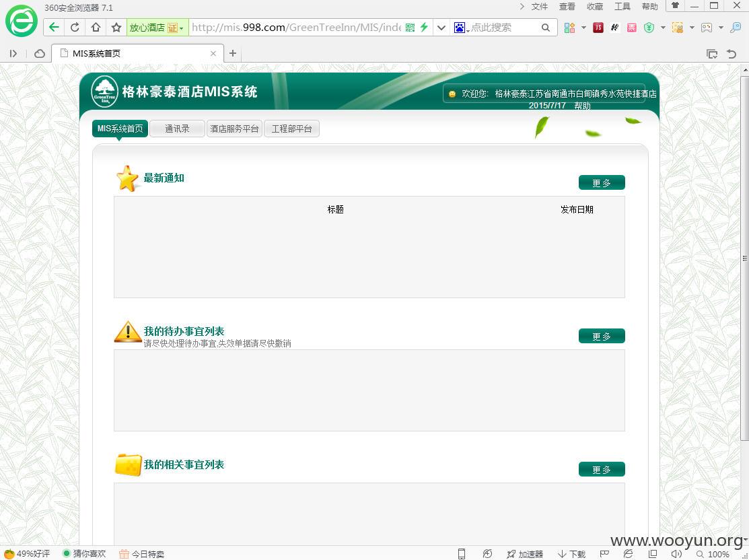Open dropdown next to extensions grid icon
This screenshot has width=749, height=560.
[583, 28]
